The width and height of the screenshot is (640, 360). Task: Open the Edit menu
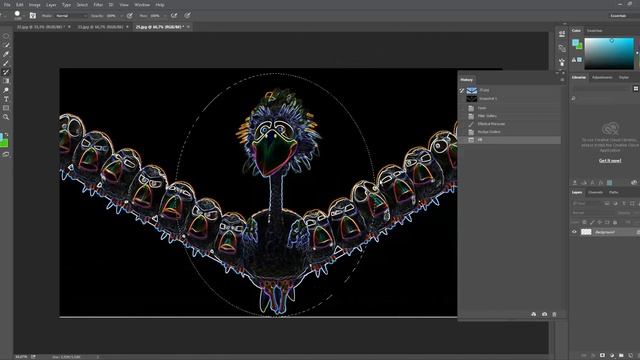(20, 5)
